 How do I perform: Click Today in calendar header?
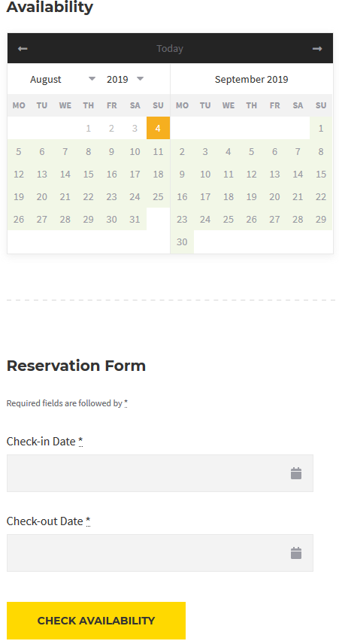[x=170, y=49]
